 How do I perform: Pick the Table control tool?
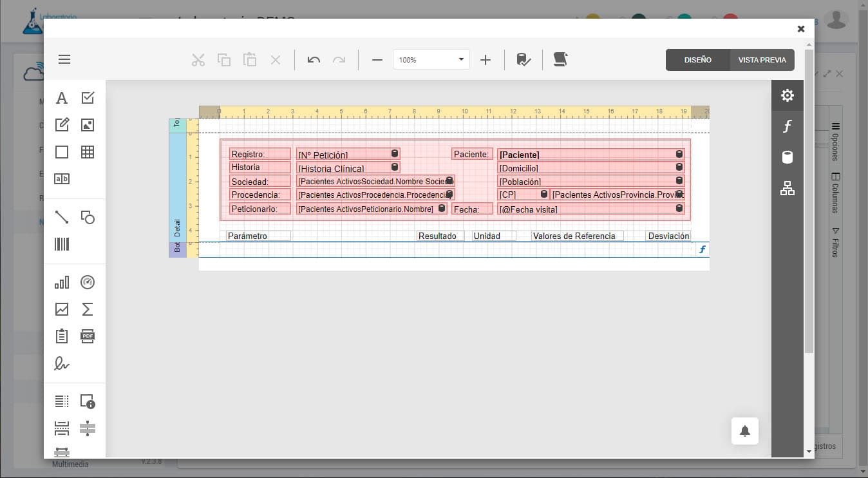[x=88, y=152]
